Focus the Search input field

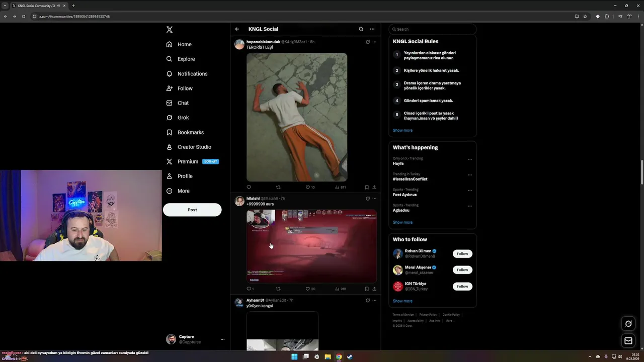coord(432,29)
